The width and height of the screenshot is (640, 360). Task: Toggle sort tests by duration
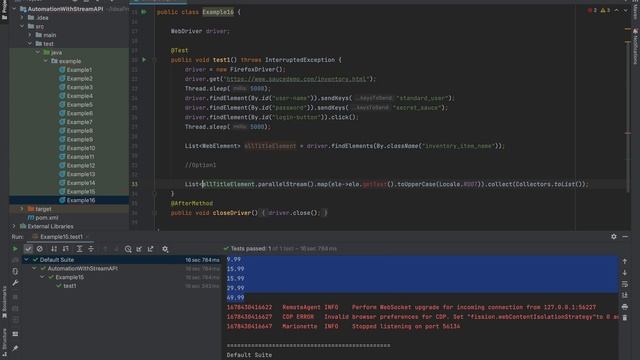66,249
